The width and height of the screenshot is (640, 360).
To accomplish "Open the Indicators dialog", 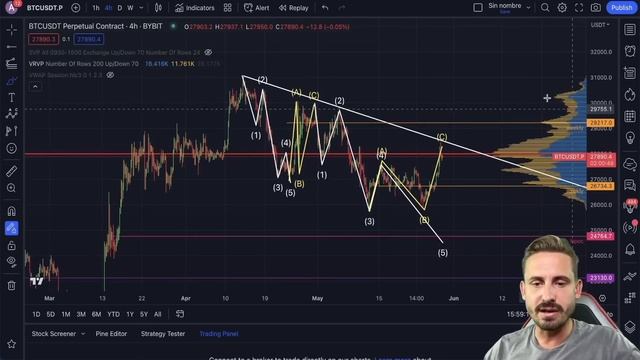I will [x=195, y=8].
